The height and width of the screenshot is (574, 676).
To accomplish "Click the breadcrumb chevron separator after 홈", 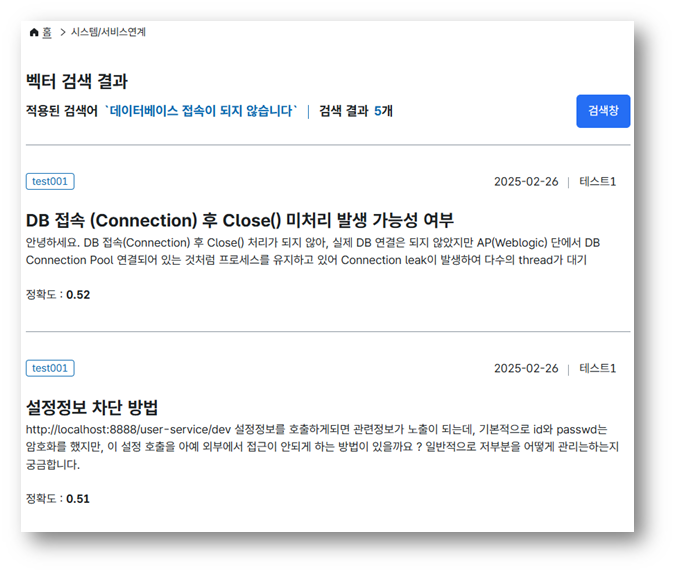I will pyautogui.click(x=62, y=33).
